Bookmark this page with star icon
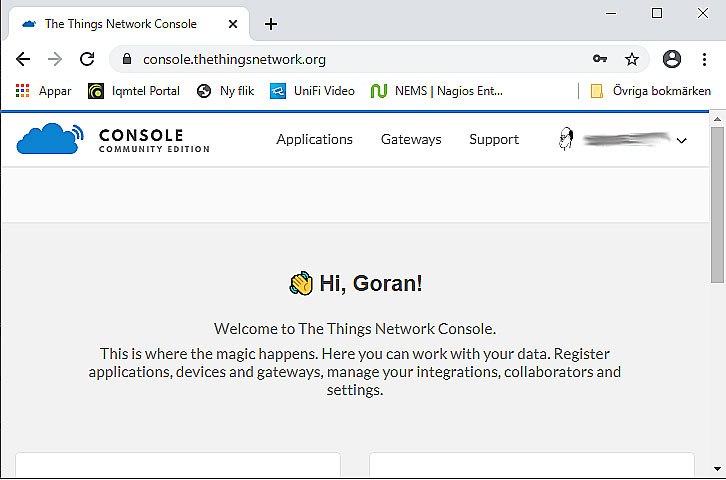 point(632,59)
